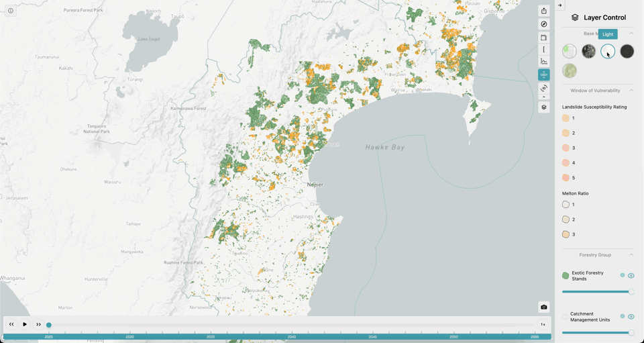Click the Window of Vulnerability heading
This screenshot has height=343, width=644.
tap(595, 91)
